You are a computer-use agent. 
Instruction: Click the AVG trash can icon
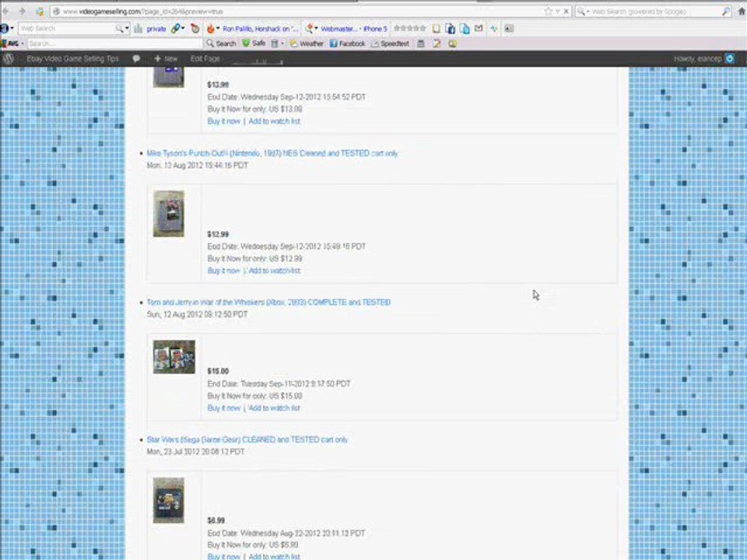275,44
